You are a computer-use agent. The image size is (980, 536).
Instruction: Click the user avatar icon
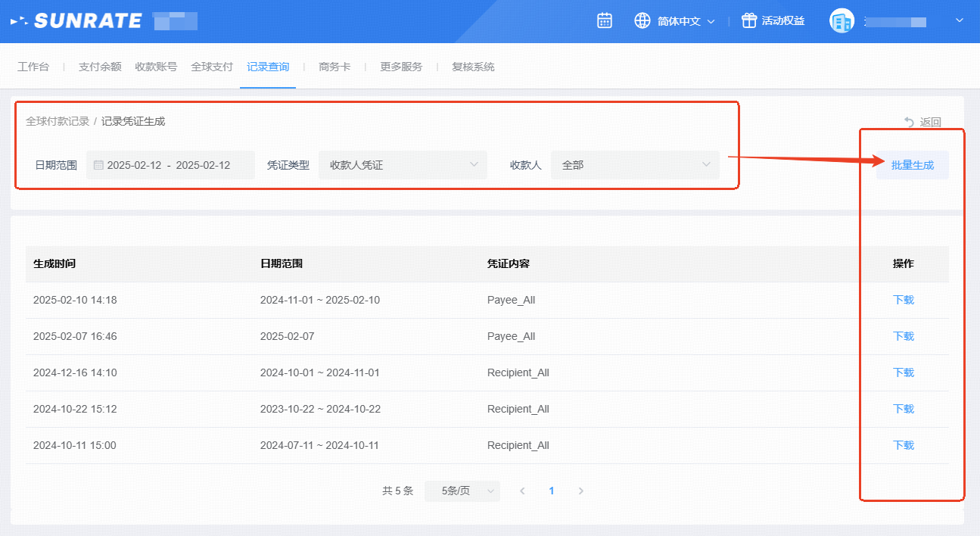[x=842, y=21]
